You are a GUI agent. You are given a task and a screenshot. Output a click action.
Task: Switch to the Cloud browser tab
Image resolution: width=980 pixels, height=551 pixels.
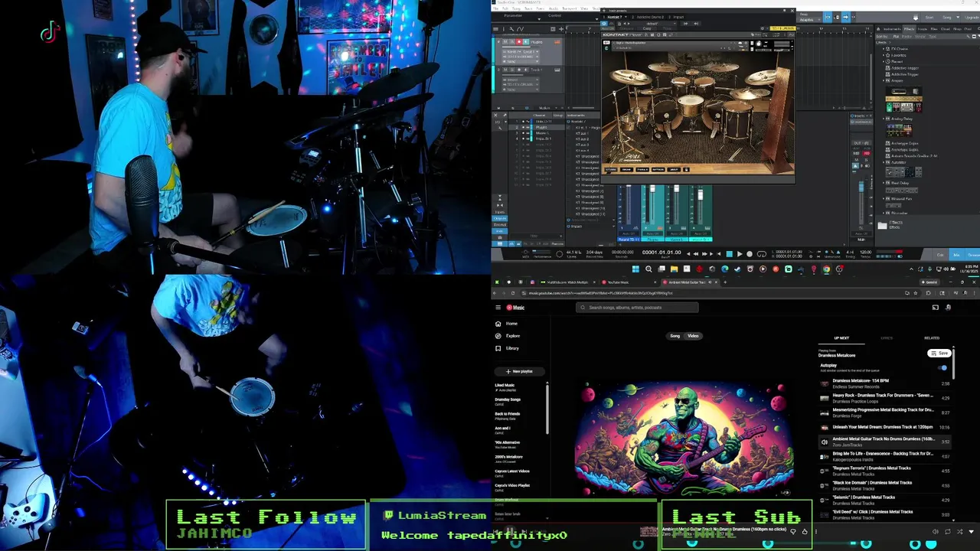tap(946, 29)
